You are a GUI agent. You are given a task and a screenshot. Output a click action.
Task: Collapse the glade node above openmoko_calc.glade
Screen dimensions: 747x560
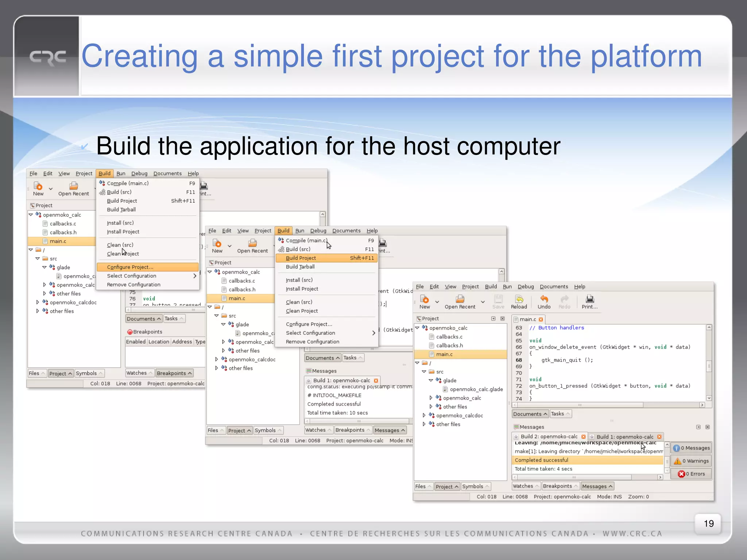(431, 380)
